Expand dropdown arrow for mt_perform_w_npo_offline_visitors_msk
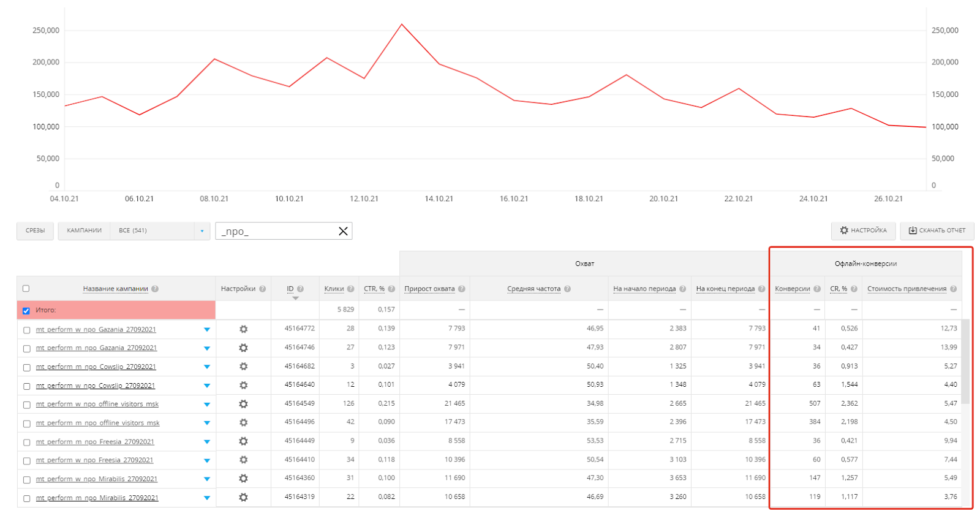Image resolution: width=980 pixels, height=510 pixels. pos(207,404)
